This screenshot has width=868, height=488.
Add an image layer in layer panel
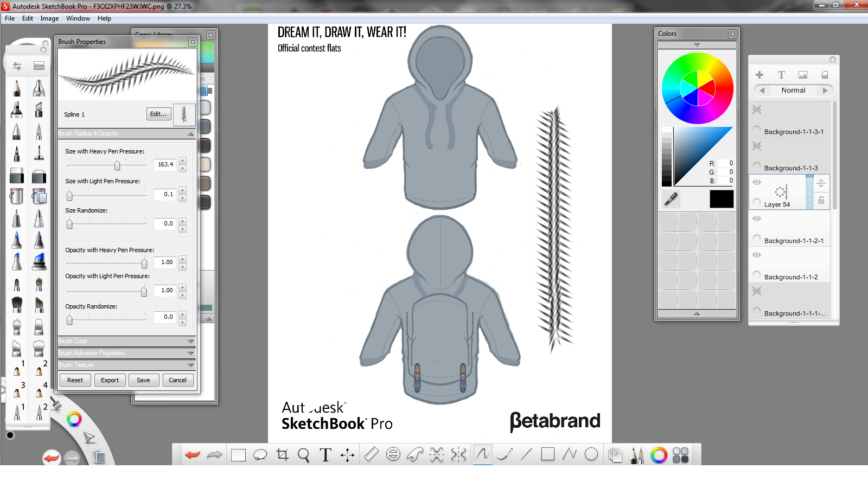803,75
